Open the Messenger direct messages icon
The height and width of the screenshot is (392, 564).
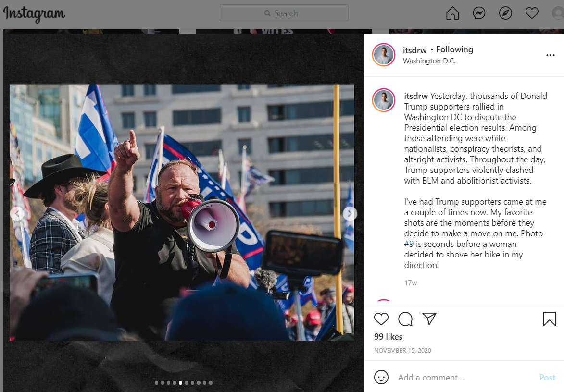tap(479, 13)
